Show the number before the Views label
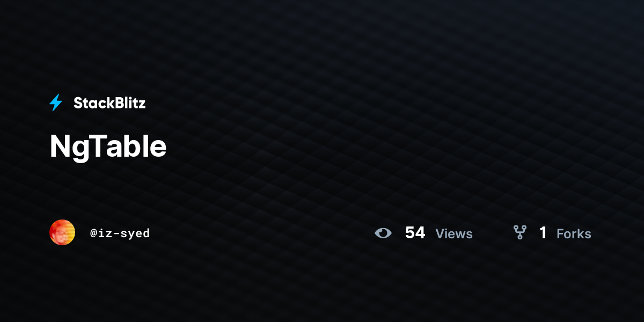 point(415,233)
